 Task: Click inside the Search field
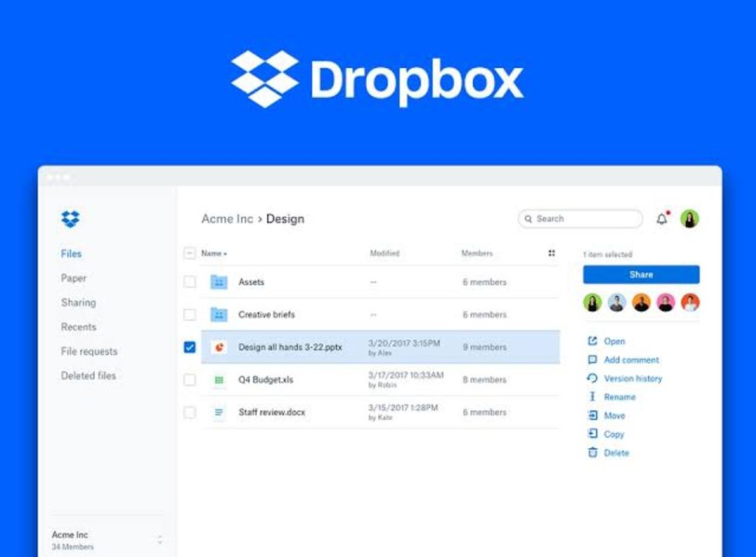coord(580,219)
